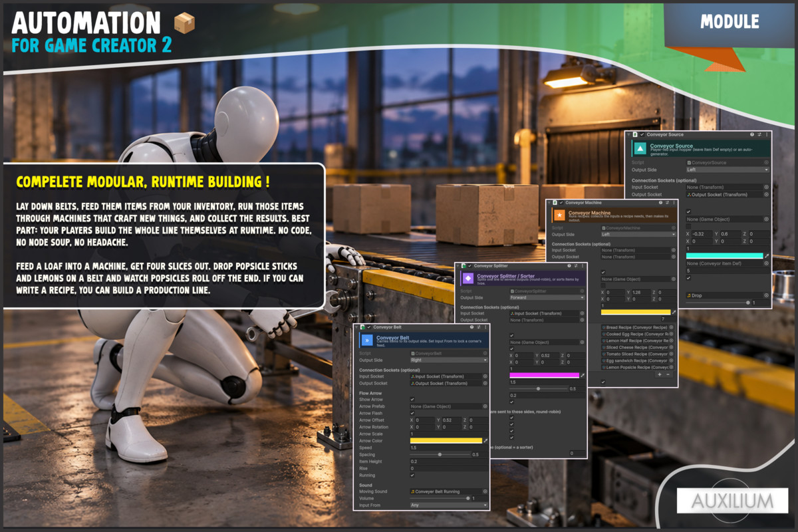
Task: Click eyedropper next to Conveyor Belt Arrow Color
Action: [485, 441]
